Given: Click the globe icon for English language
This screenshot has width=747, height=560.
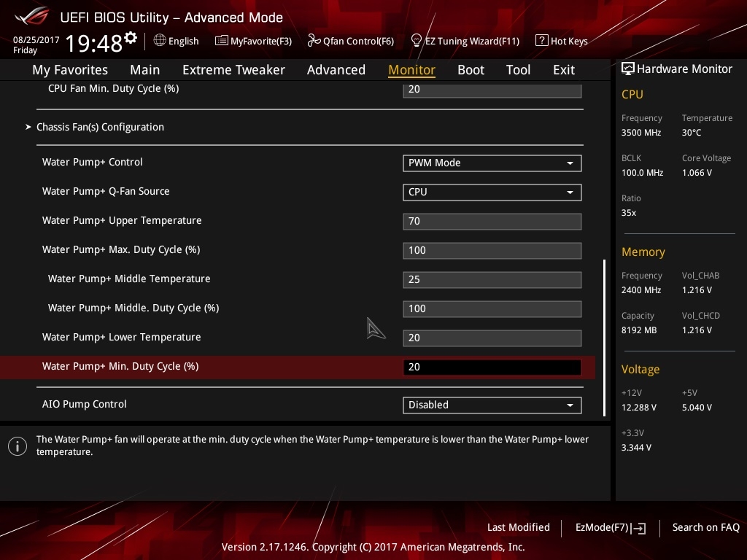Looking at the screenshot, I should click(x=160, y=41).
